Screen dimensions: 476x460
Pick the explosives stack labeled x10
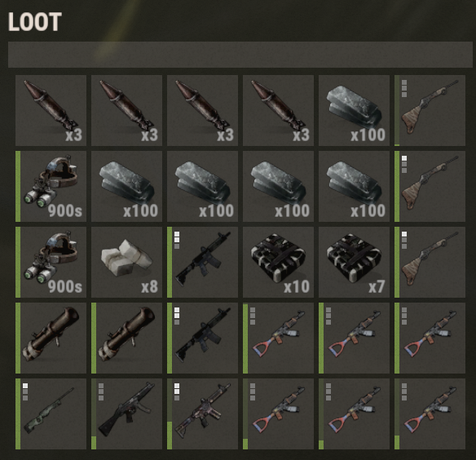(x=278, y=262)
